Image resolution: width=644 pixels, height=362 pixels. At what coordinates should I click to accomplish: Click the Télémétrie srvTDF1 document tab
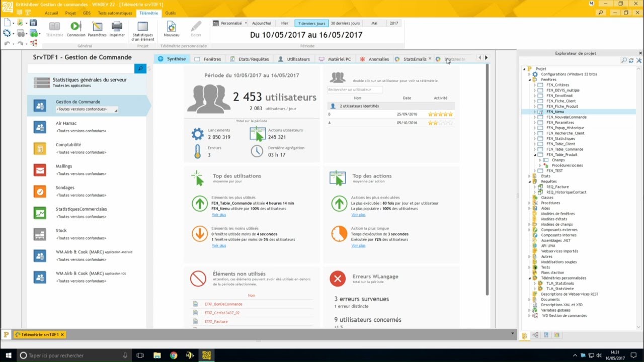40,334
